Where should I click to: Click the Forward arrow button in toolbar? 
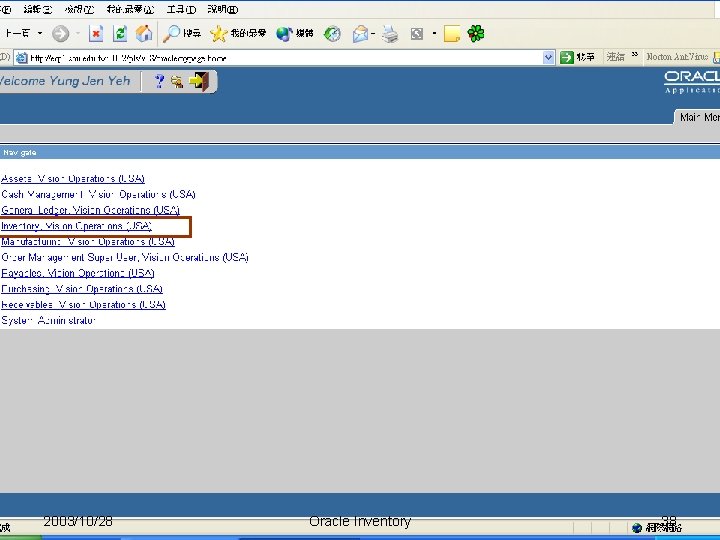pos(61,34)
